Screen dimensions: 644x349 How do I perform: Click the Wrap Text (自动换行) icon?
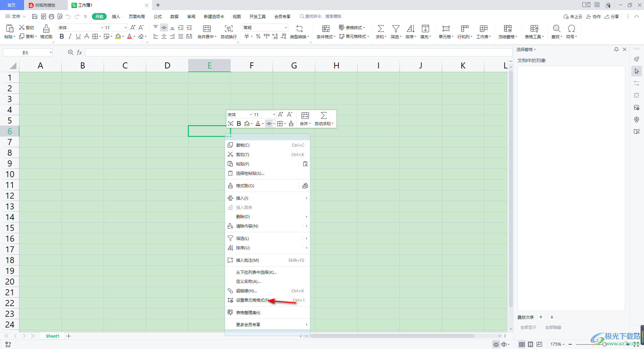tap(229, 28)
